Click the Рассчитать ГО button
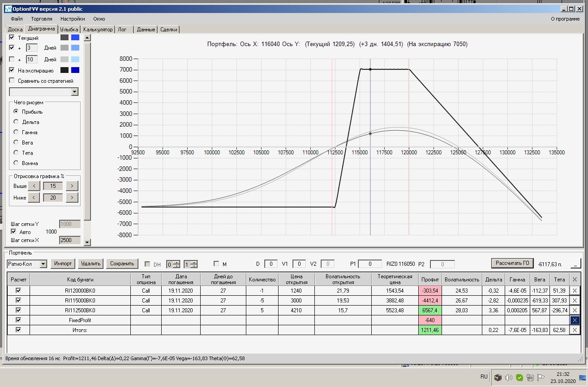The height and width of the screenshot is (387, 588). pyautogui.click(x=512, y=263)
